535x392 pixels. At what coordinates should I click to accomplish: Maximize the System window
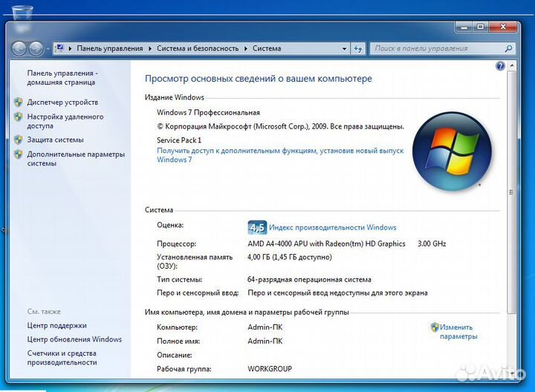[x=481, y=27]
